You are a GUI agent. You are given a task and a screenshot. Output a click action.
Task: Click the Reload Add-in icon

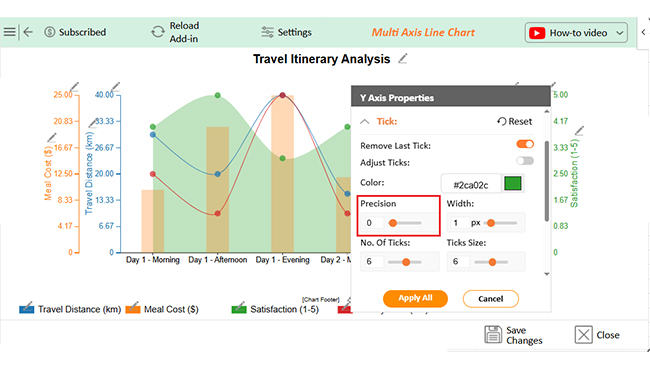tap(158, 32)
